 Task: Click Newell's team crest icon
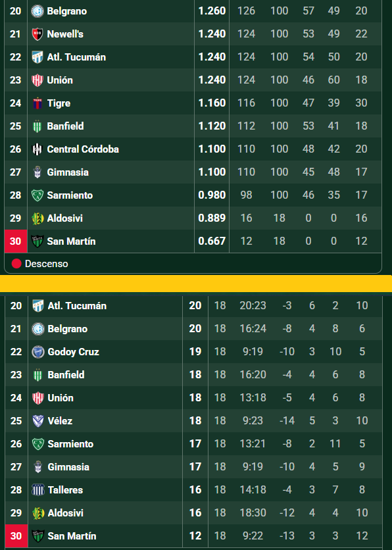[37, 34]
